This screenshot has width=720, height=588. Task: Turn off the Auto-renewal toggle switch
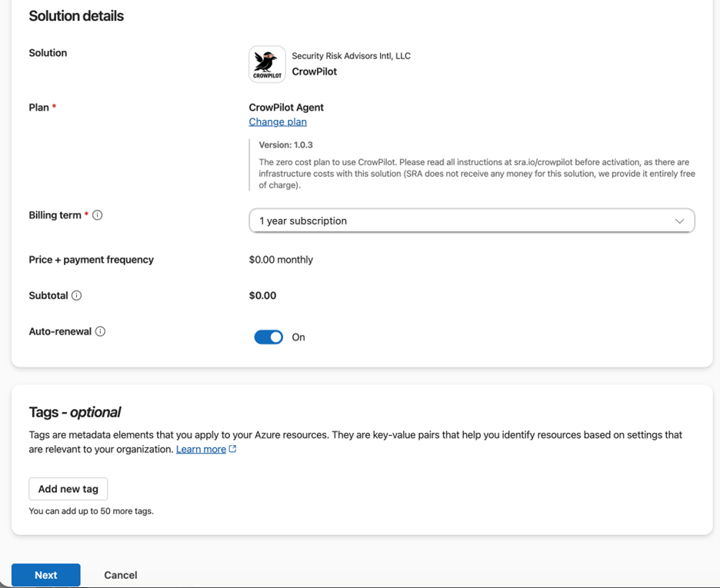268,337
